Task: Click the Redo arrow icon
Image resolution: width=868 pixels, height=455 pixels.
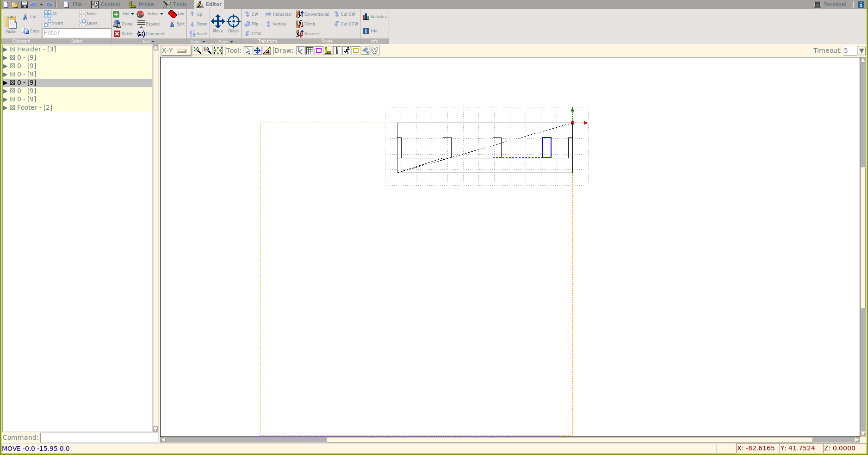Action: 50,4
